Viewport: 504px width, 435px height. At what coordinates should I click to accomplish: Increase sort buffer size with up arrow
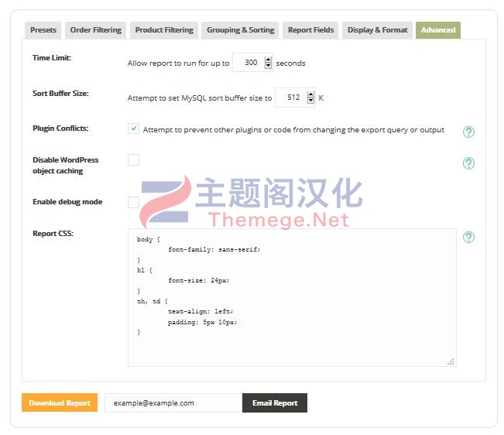tap(310, 94)
